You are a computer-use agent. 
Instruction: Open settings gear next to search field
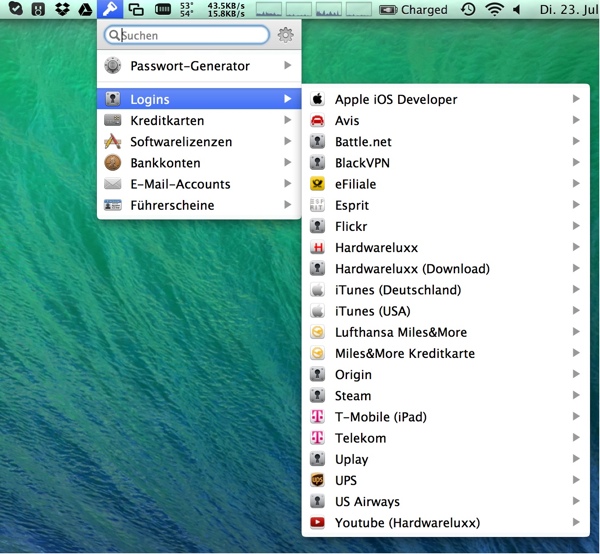[x=285, y=35]
